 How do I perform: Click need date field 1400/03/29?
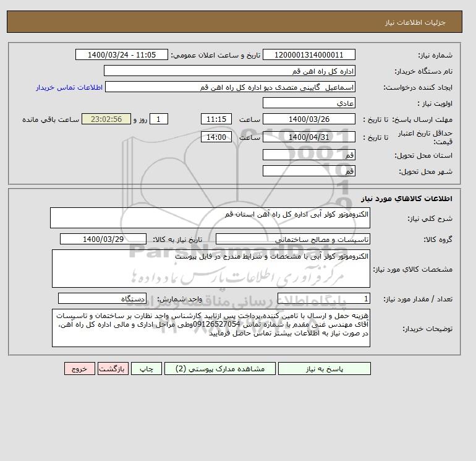[103, 239]
